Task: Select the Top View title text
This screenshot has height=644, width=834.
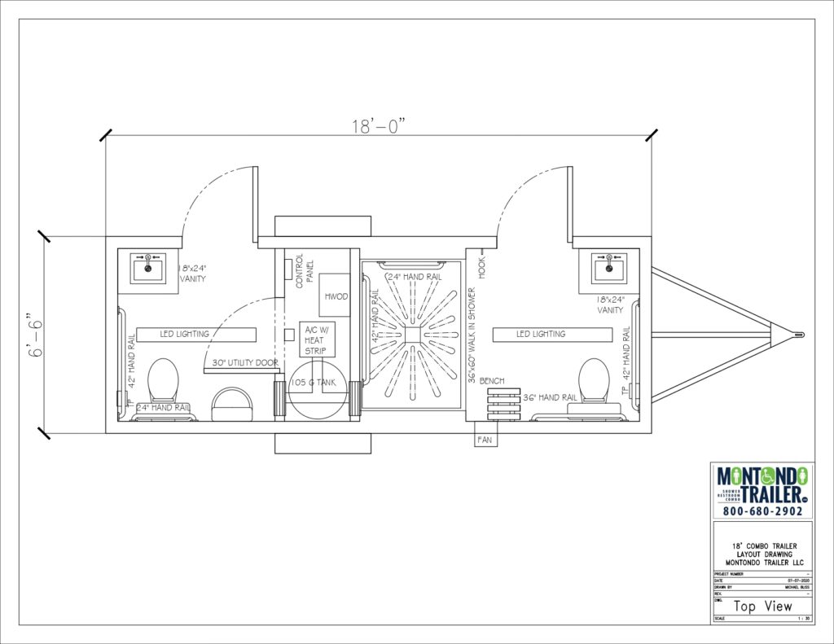Action: [x=762, y=607]
